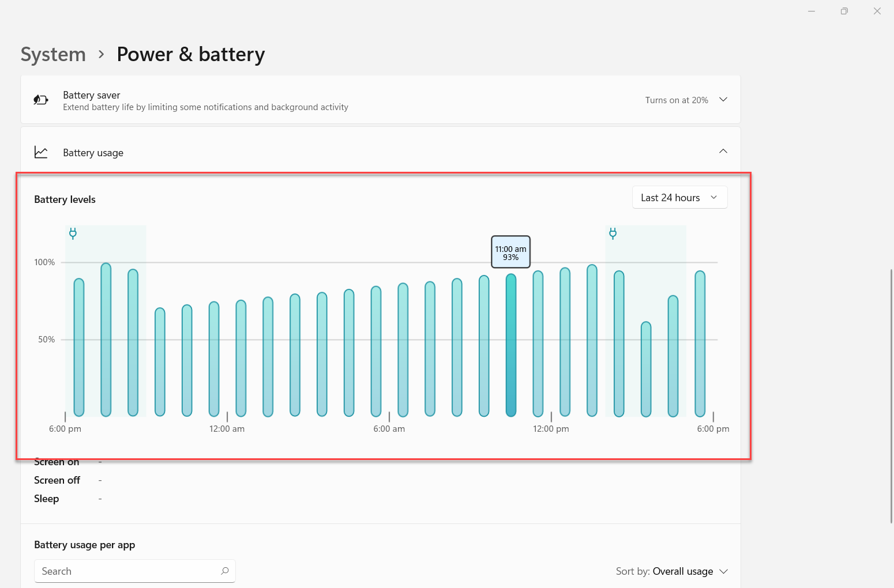The width and height of the screenshot is (894, 588).
Task: Click the Battery usage line-chart icon
Action: click(41, 152)
